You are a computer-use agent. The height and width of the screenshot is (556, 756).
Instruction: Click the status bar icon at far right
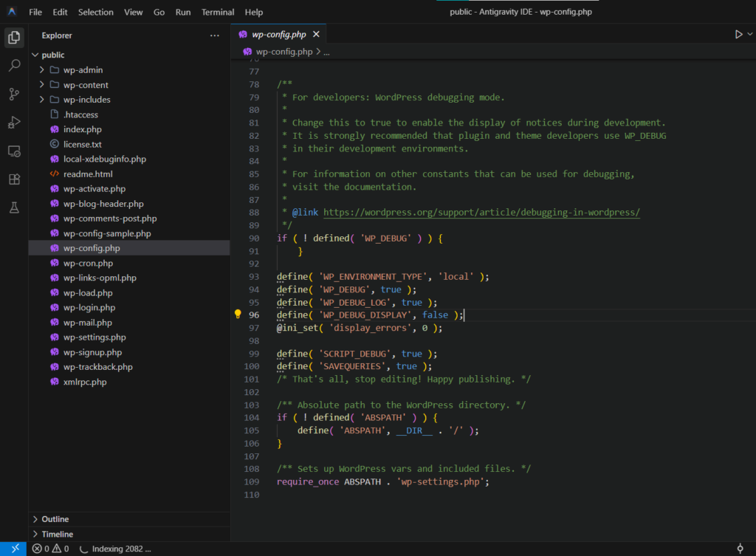740,549
